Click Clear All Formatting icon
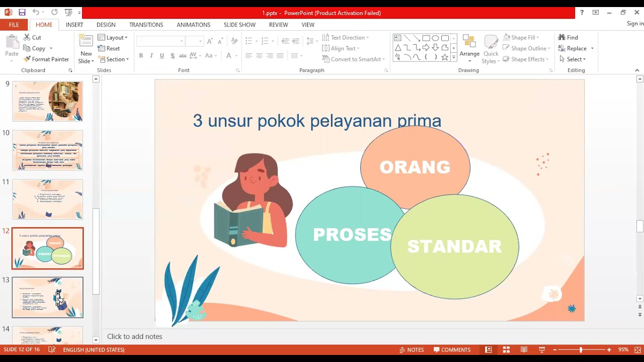The height and width of the screenshot is (362, 644). click(234, 41)
